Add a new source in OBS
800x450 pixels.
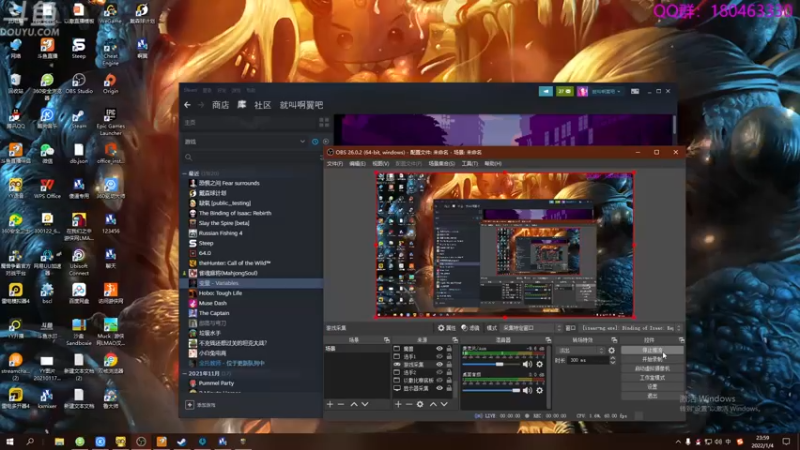click(x=398, y=404)
